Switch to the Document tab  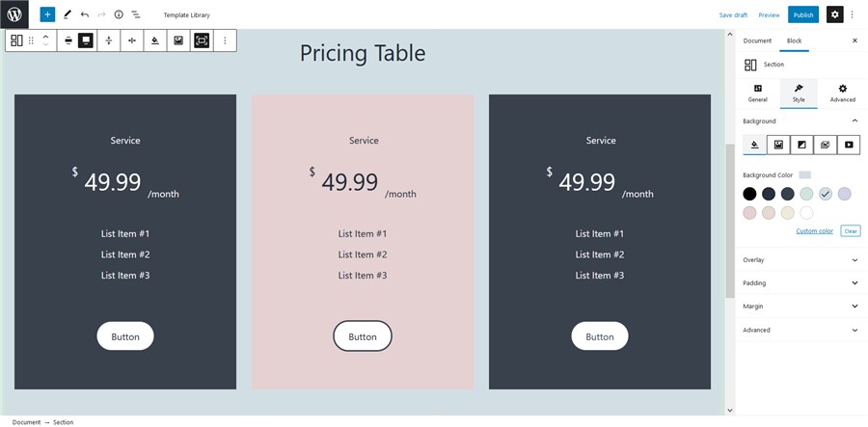(757, 40)
